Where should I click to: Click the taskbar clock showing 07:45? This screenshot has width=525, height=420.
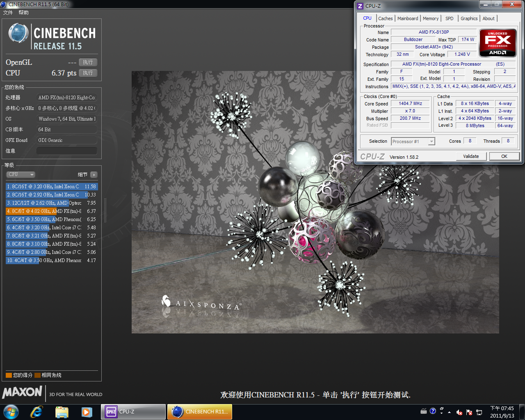click(502, 412)
